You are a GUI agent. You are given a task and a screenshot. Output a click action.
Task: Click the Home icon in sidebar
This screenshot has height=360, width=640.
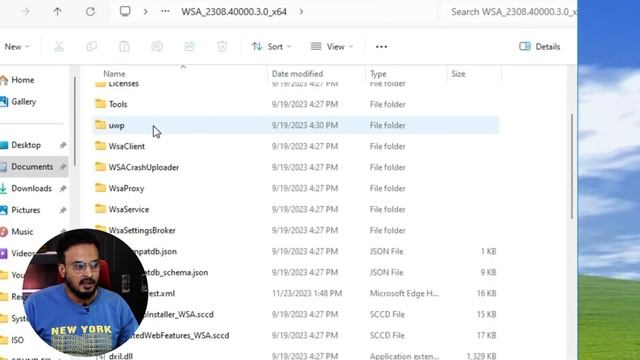[x=4, y=80]
